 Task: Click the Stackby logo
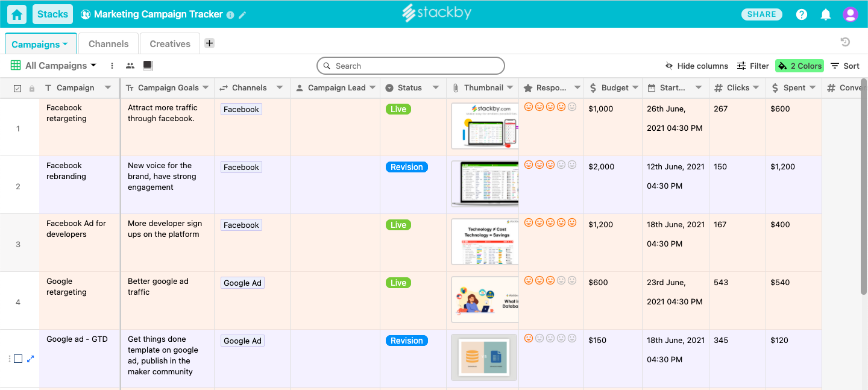click(436, 13)
